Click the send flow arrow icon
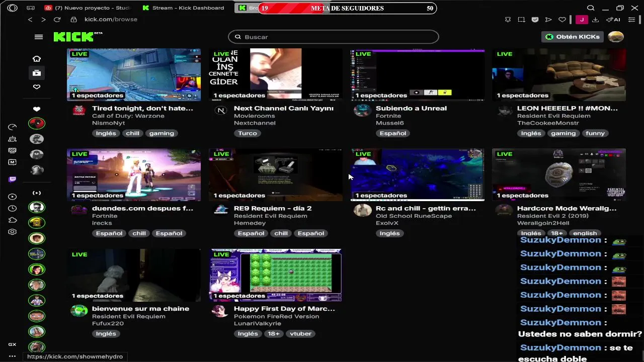This screenshot has height=362, width=644. pyautogui.click(x=548, y=20)
